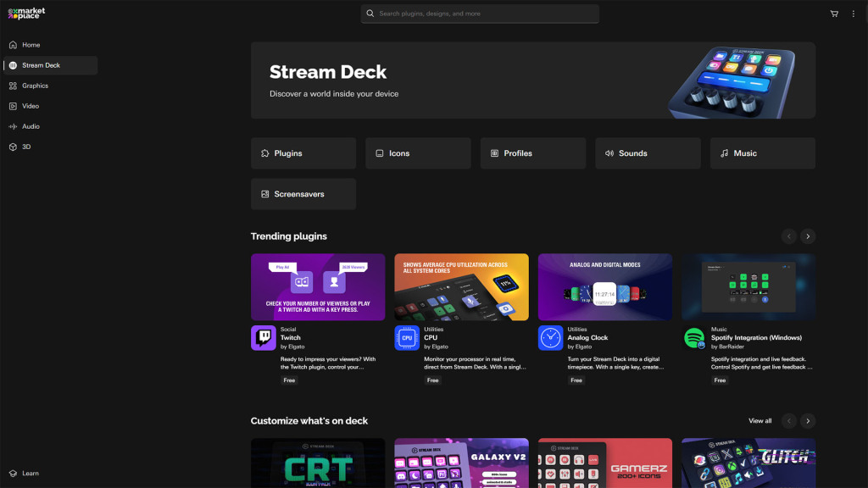Open the Glitch icon pack thumbnail
This screenshot has height=488, width=868.
click(x=748, y=463)
